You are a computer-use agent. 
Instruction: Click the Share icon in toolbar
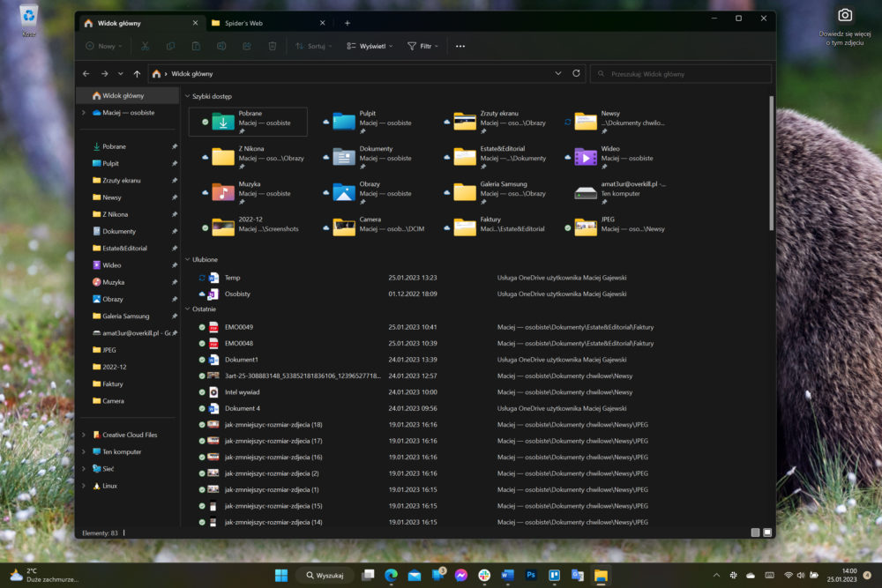(247, 46)
